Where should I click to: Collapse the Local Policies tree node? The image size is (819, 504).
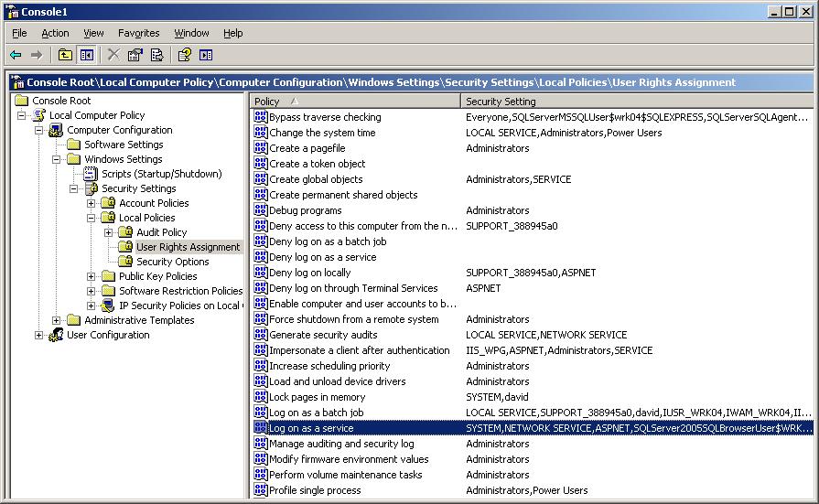[x=92, y=218]
